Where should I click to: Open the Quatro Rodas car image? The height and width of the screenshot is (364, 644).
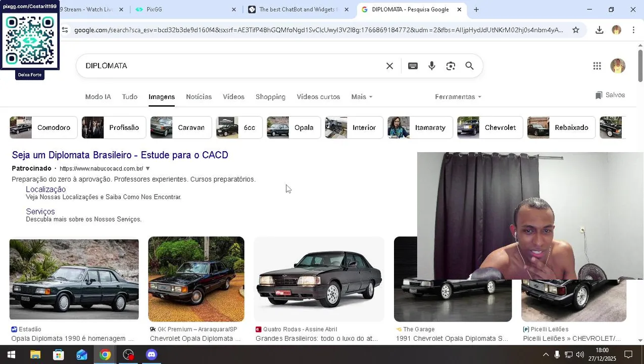click(319, 279)
